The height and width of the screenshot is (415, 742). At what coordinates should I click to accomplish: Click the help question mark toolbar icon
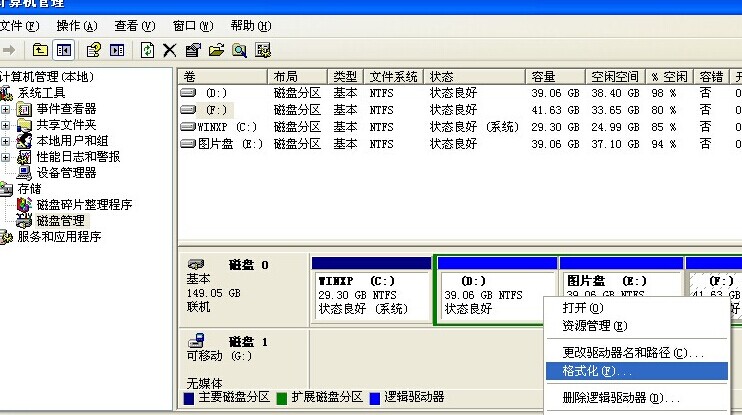[x=94, y=50]
